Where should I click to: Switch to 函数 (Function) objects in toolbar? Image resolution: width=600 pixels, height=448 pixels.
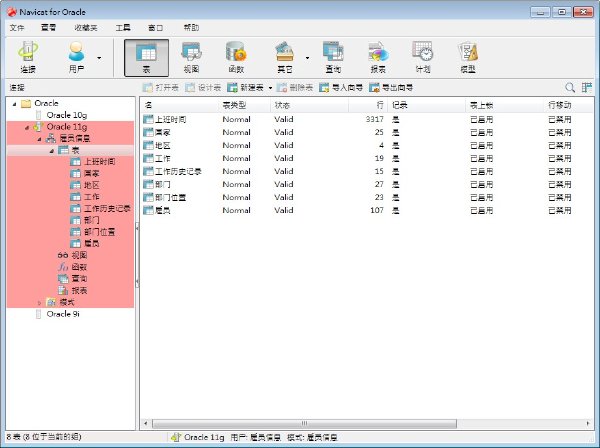(236, 58)
